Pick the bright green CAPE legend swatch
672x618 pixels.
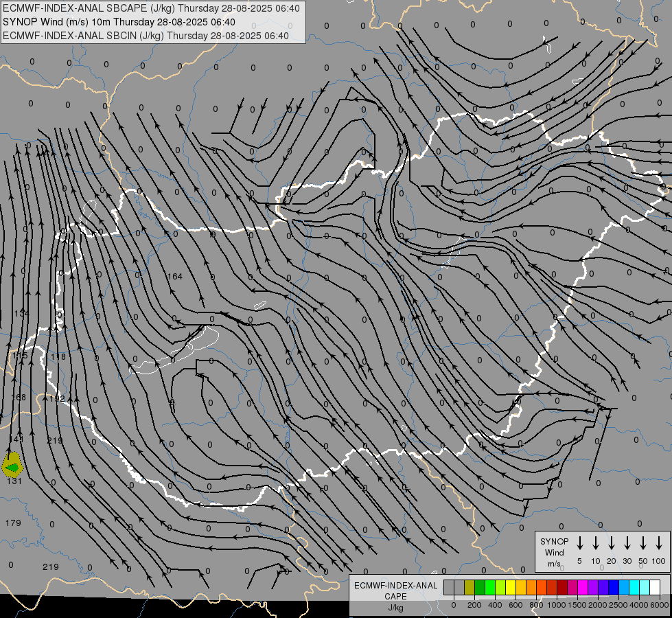point(490,587)
